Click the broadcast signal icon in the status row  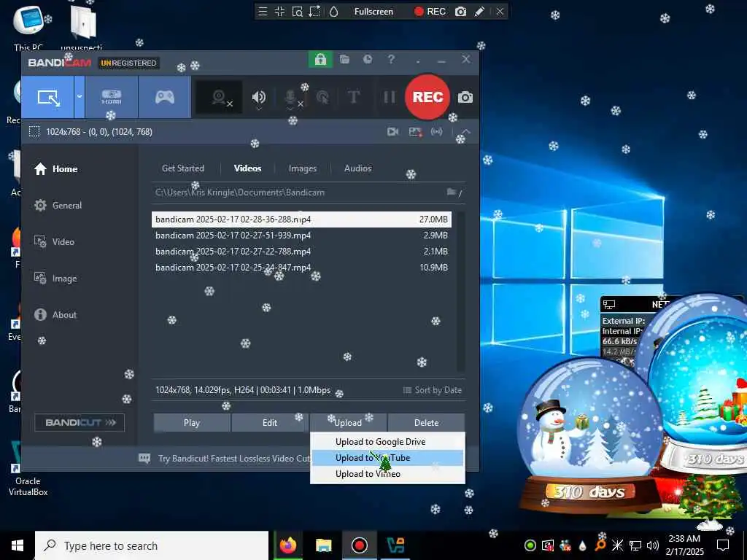(437, 131)
